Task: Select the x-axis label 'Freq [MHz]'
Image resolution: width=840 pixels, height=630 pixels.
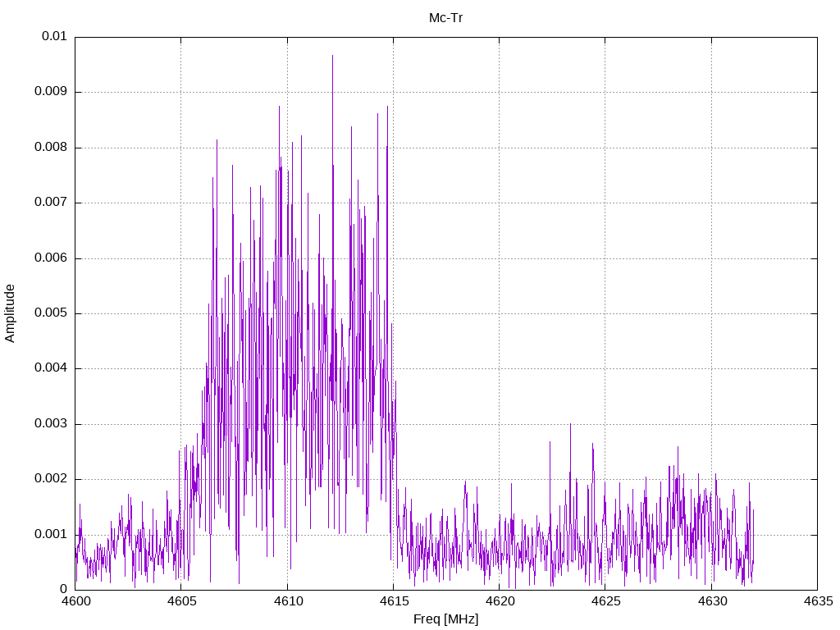Action: pos(445,619)
